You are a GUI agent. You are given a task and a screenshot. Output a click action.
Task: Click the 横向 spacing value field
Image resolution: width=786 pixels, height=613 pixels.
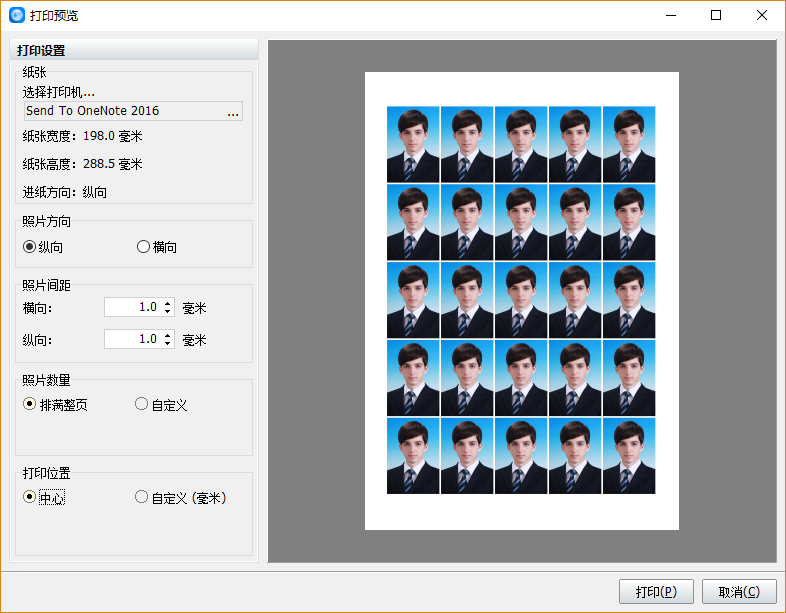coord(132,307)
